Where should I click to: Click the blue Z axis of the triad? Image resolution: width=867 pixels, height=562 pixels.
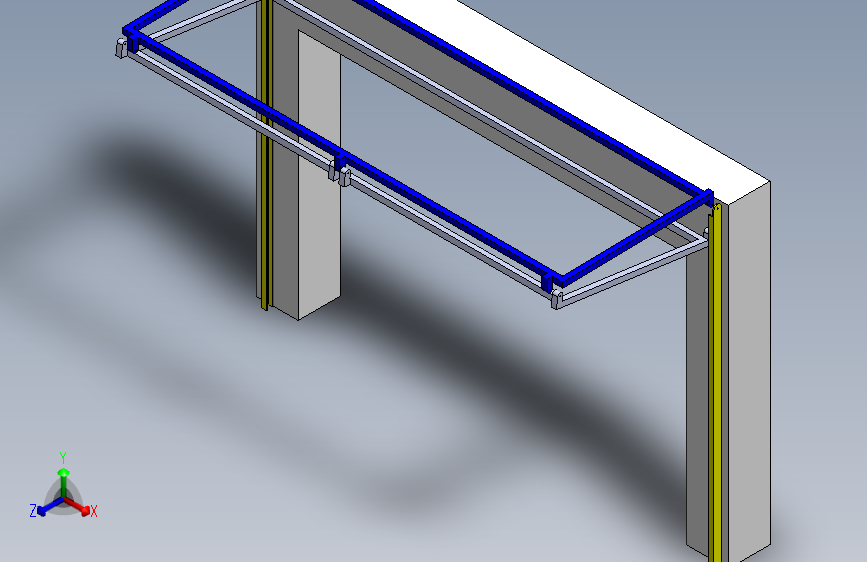pos(50,507)
